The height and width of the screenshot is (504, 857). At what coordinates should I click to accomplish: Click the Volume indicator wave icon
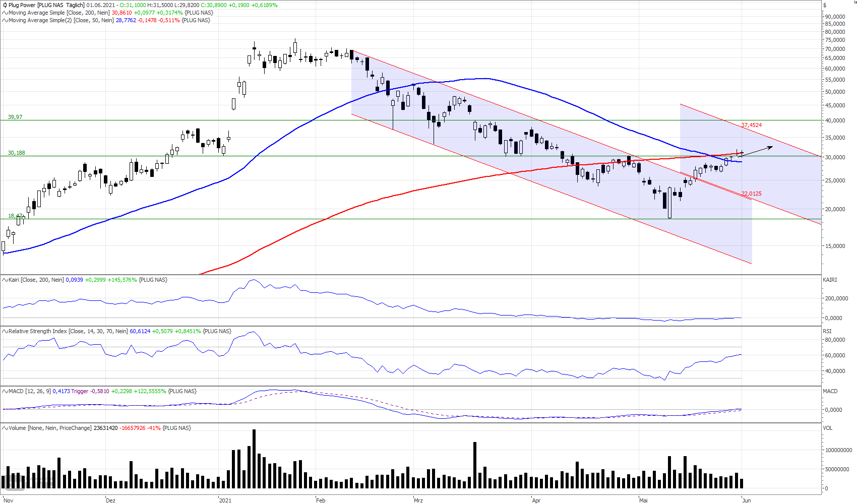pos(5,428)
